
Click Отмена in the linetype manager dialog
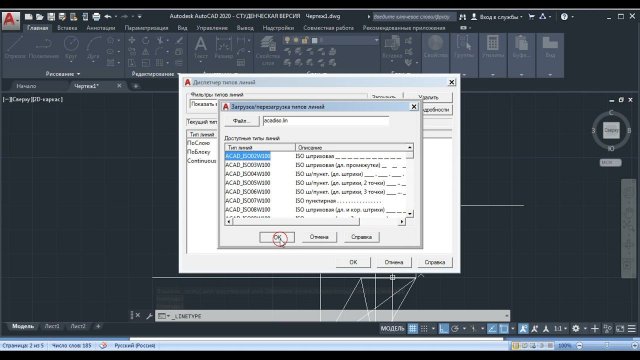[x=393, y=262]
